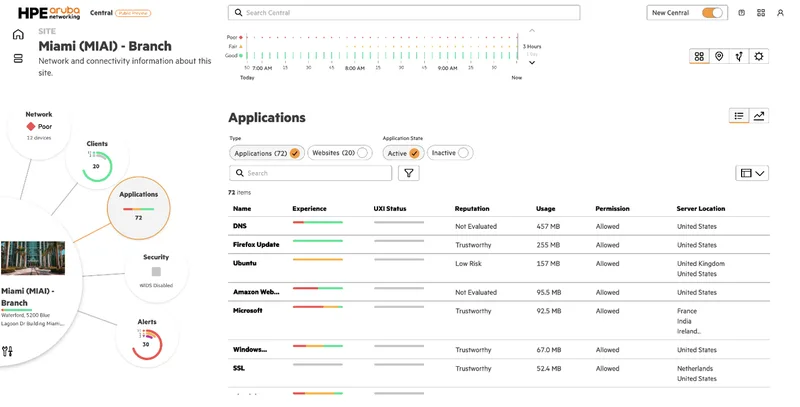Select the Applications list view icon
800x407 pixels.
point(739,116)
